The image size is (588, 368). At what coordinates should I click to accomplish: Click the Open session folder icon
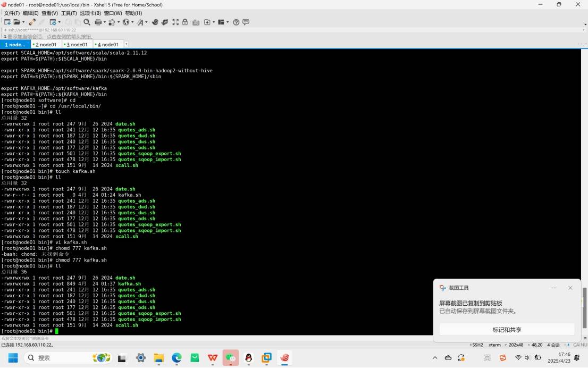[x=17, y=22]
